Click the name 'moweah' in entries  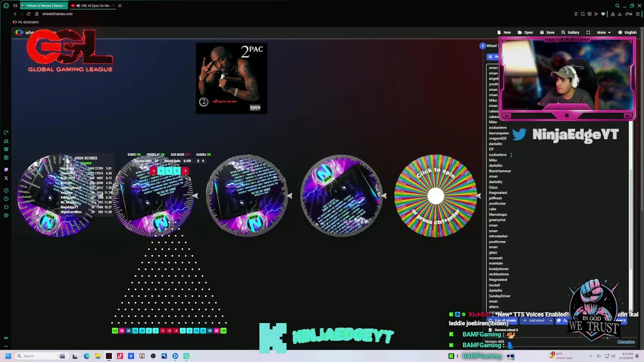[496, 258]
